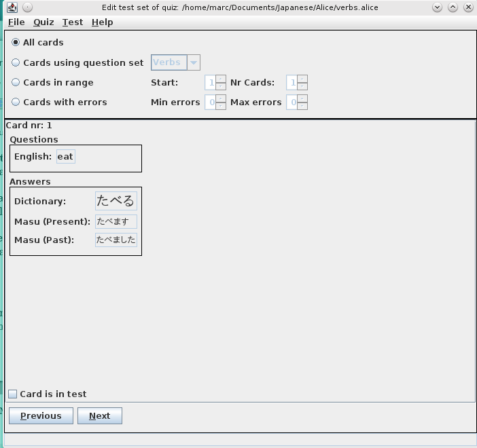Open the Verbs question set dropdown

click(x=175, y=62)
